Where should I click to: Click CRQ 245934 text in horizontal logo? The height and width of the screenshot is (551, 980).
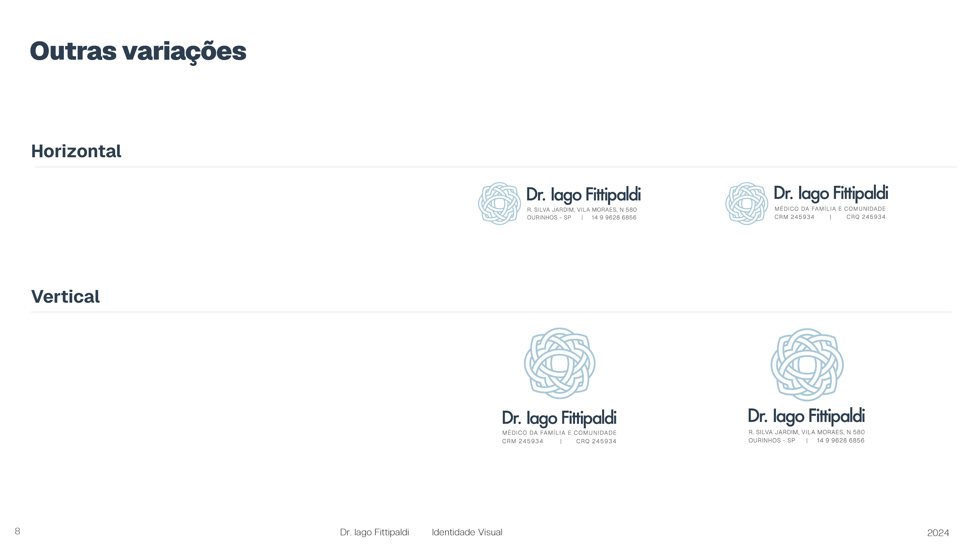pos(866,217)
